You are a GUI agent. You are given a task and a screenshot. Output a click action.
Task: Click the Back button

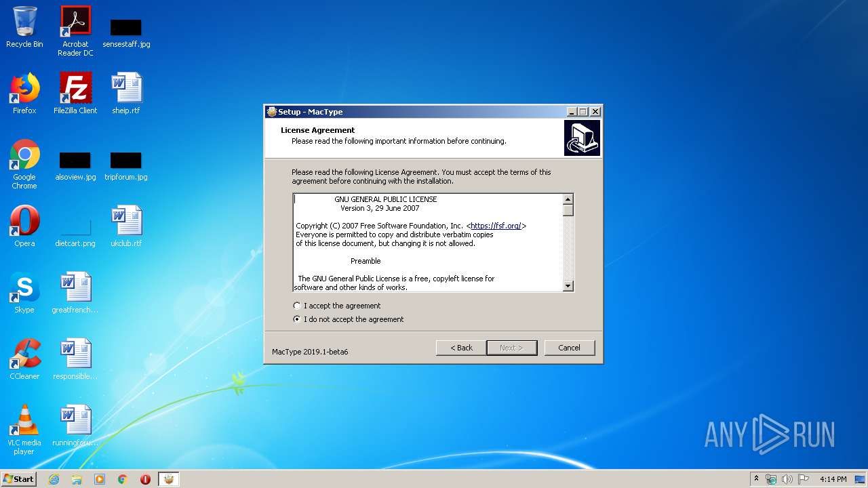tap(461, 348)
